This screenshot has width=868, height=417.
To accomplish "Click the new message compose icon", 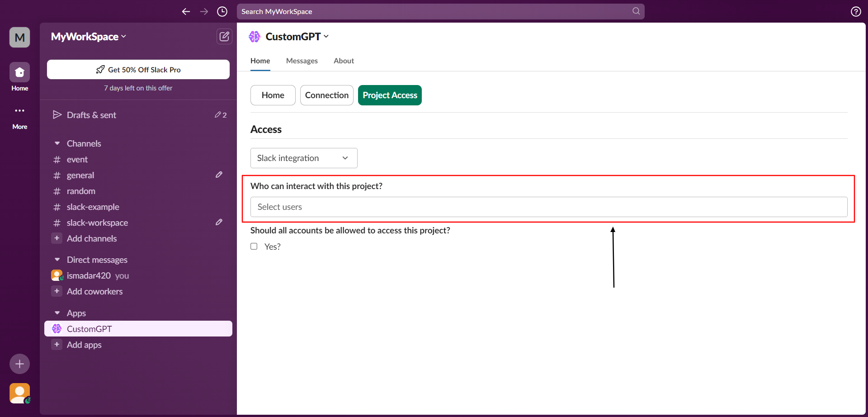I will point(224,37).
